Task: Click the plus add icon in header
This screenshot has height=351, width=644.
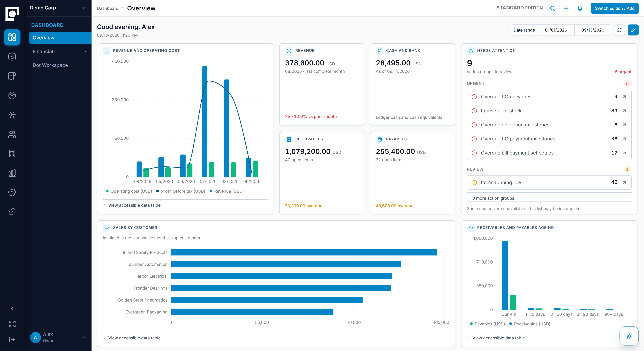Action: click(566, 8)
